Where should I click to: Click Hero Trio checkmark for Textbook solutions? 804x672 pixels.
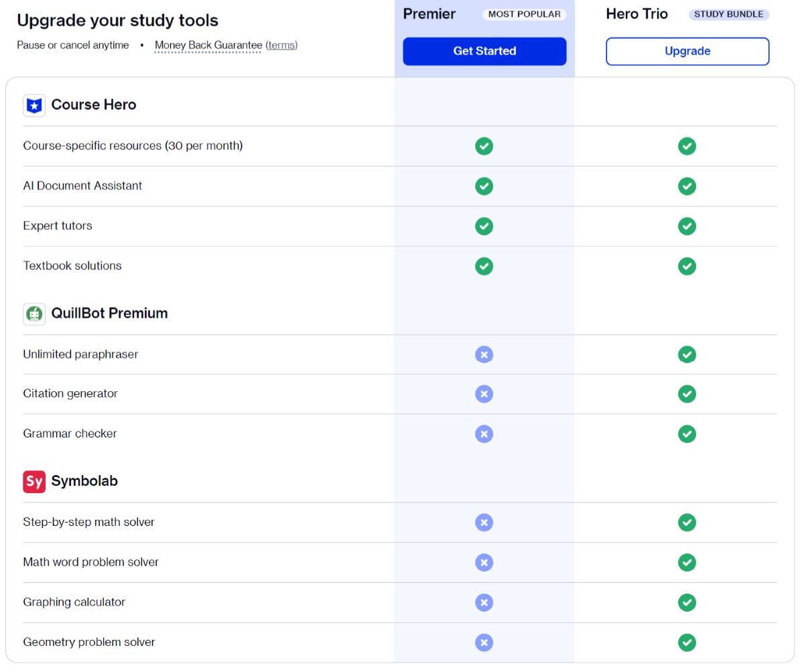pyautogui.click(x=687, y=266)
